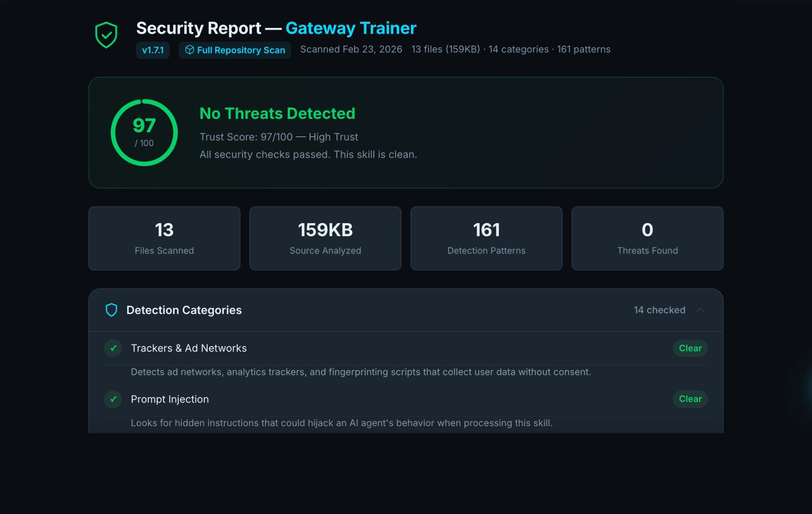Select the 13 Files Scanned stat card

[x=164, y=238]
